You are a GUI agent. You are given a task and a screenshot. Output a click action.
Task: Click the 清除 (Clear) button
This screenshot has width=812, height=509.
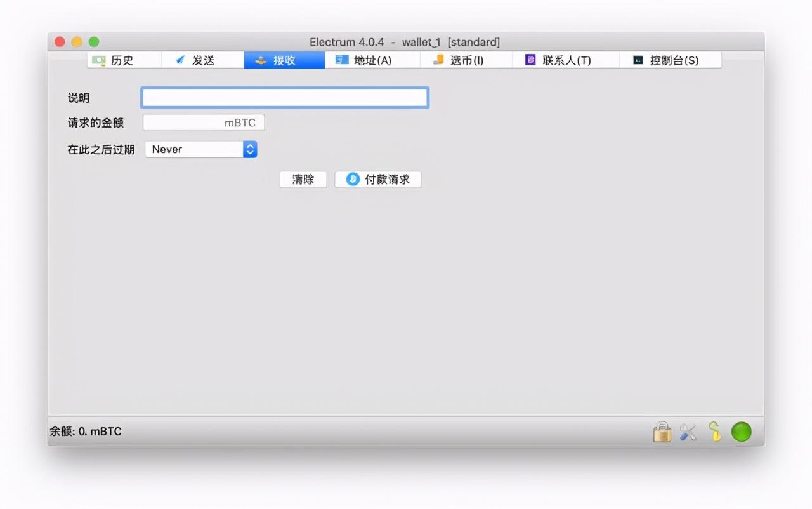click(x=303, y=180)
